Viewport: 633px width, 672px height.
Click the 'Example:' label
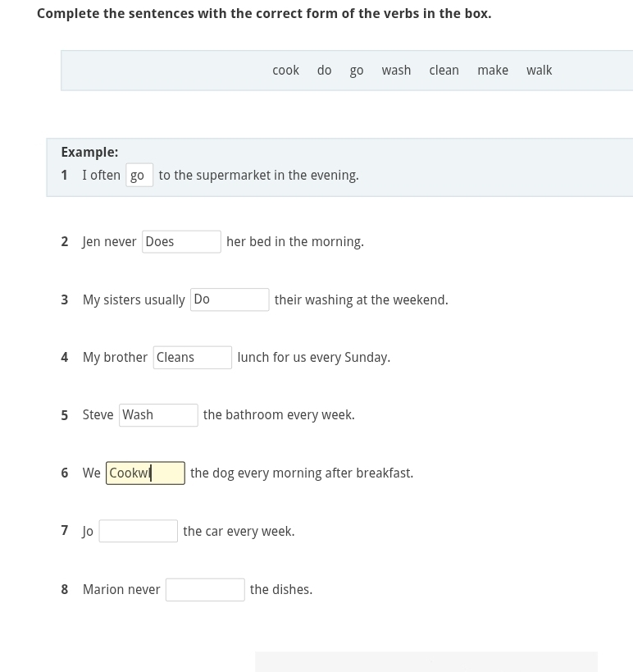[89, 152]
